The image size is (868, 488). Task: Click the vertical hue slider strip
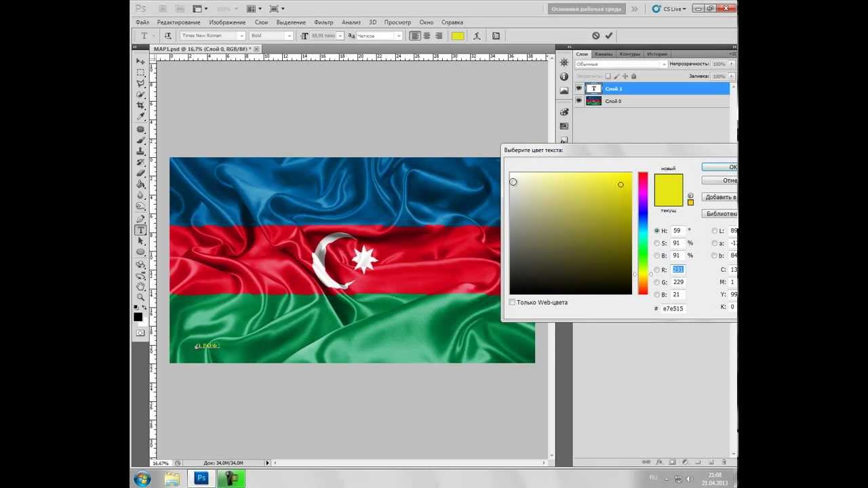tap(642, 234)
